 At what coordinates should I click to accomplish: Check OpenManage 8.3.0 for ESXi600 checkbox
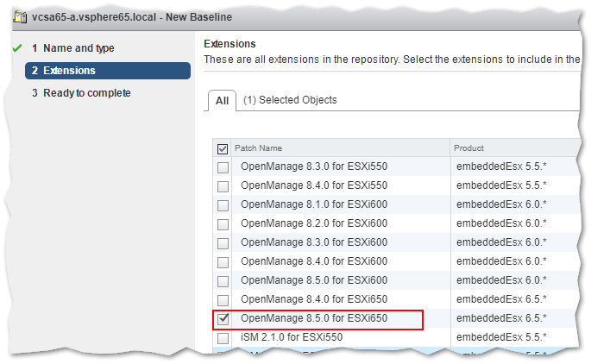[223, 243]
